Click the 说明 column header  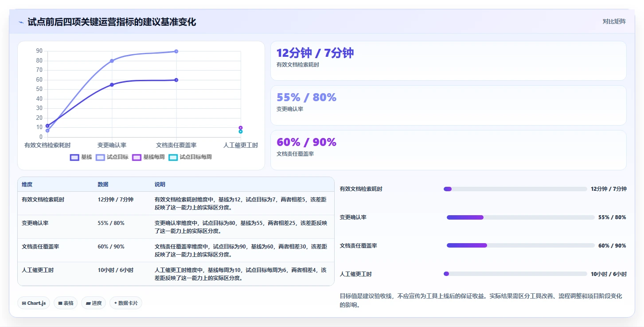point(160,185)
